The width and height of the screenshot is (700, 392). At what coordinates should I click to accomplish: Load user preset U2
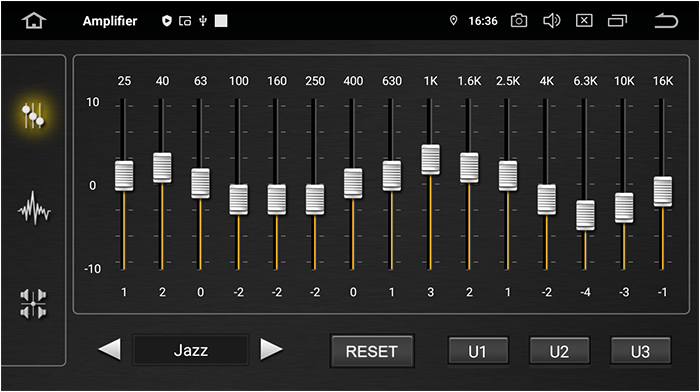pyautogui.click(x=559, y=351)
